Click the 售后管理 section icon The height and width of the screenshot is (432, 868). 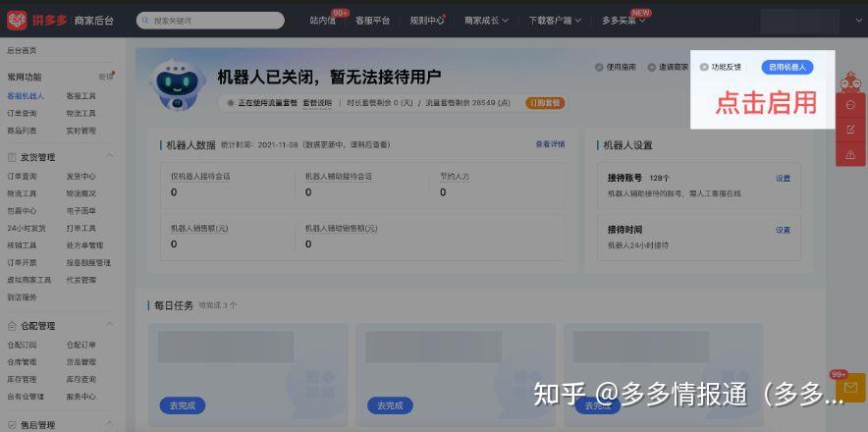pos(12,425)
